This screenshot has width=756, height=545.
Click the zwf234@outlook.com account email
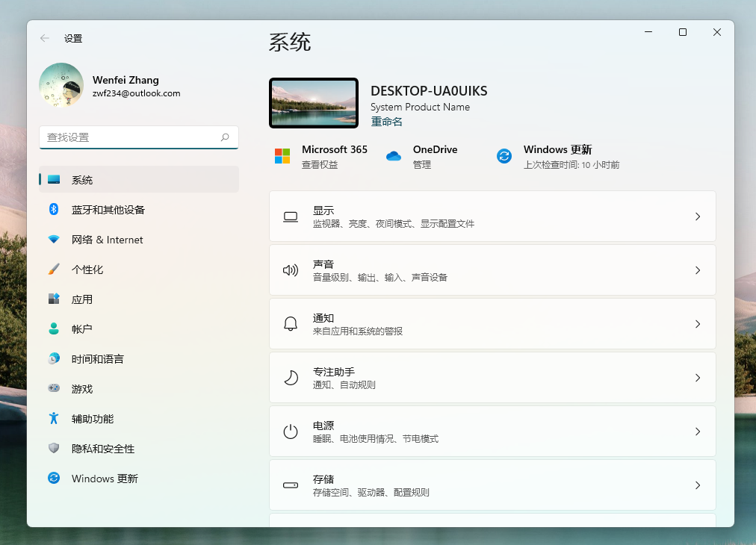[x=137, y=93]
